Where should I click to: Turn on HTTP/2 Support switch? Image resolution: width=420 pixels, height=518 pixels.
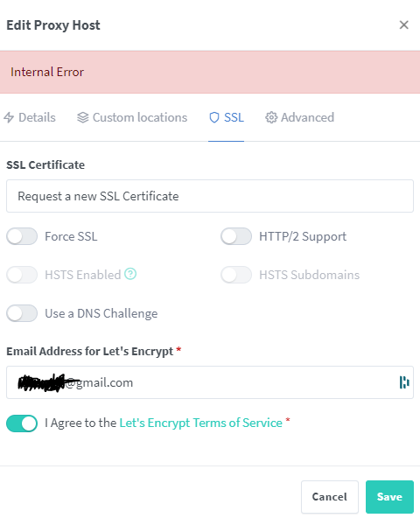(x=236, y=236)
